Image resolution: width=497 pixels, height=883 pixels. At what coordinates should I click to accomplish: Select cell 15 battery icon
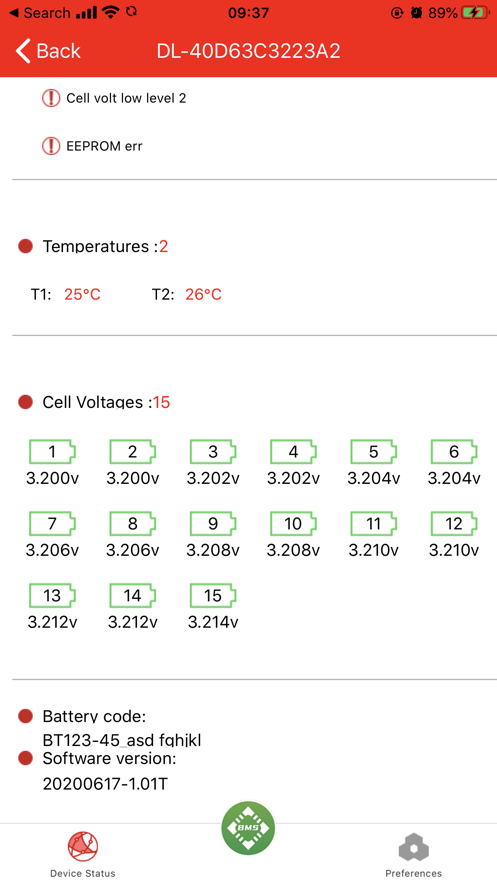pos(213,596)
